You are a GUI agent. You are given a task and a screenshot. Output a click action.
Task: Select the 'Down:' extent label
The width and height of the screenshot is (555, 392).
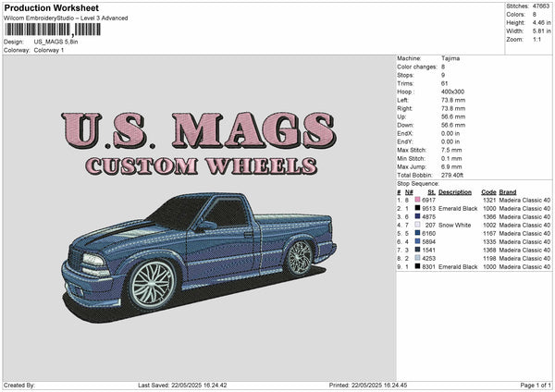tap(405, 125)
